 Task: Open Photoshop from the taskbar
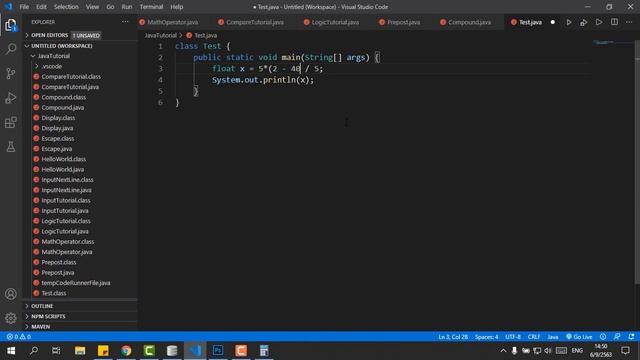point(218,351)
